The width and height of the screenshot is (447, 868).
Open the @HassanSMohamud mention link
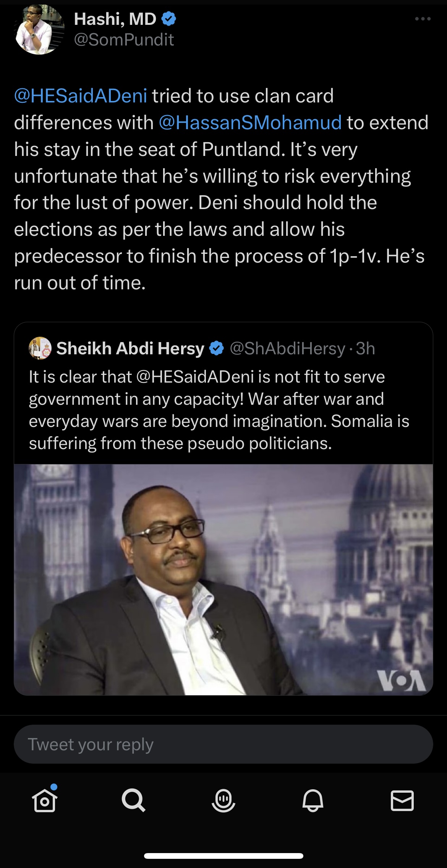click(250, 123)
